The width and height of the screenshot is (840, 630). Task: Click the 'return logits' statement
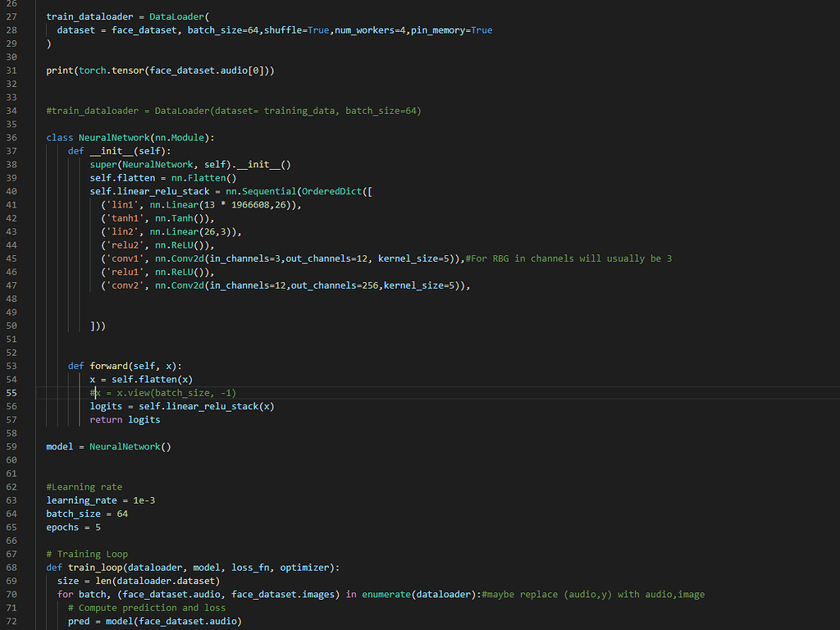(x=125, y=419)
